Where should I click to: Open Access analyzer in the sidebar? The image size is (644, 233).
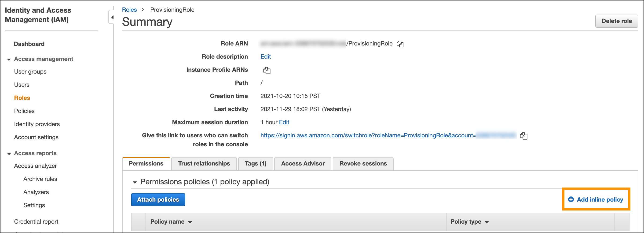click(35, 166)
